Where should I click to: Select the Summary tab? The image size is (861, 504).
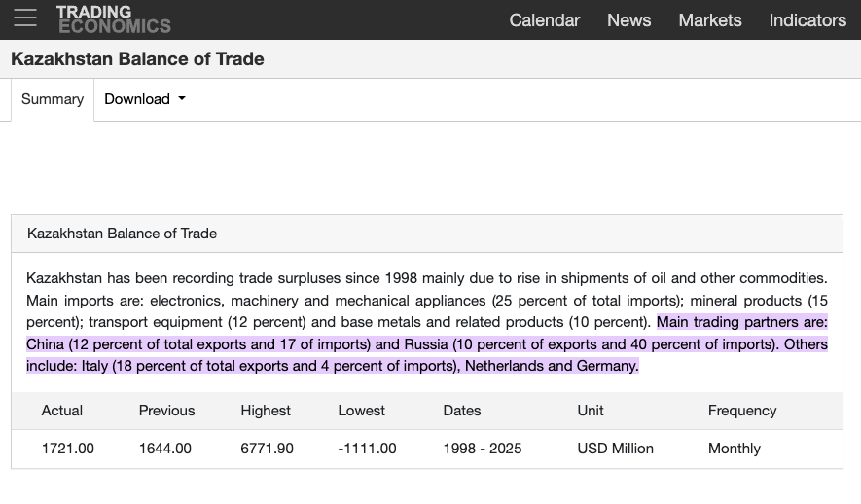click(x=53, y=99)
